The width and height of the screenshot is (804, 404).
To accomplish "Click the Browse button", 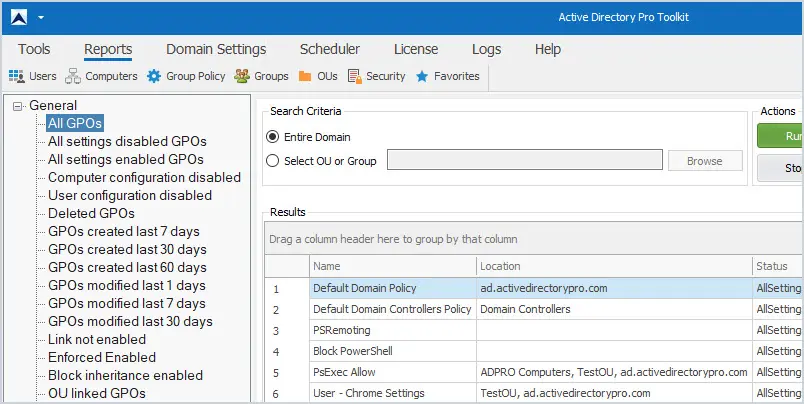I will point(705,160).
